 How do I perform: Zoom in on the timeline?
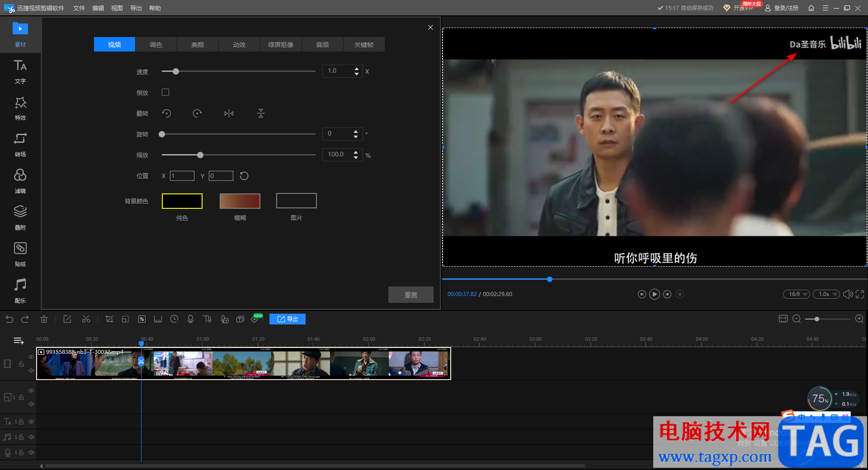tap(859, 319)
